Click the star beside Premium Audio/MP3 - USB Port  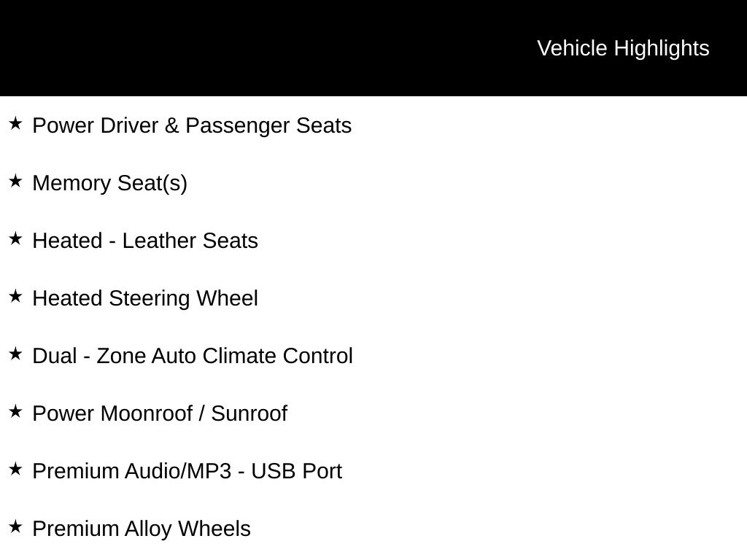pos(15,470)
